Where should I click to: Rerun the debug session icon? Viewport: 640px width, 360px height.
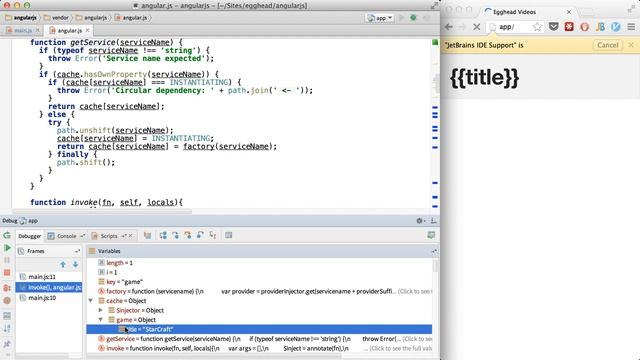tap(7, 236)
